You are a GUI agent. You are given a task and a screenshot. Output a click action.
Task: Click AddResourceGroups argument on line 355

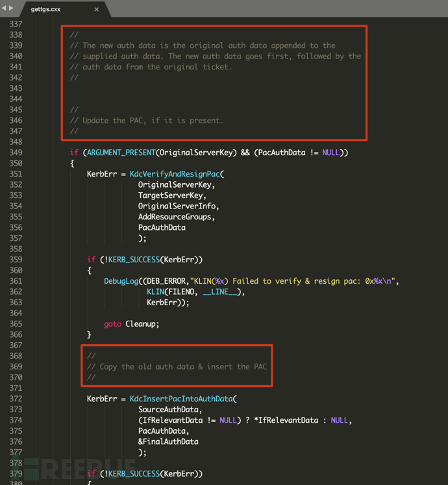[x=177, y=217]
